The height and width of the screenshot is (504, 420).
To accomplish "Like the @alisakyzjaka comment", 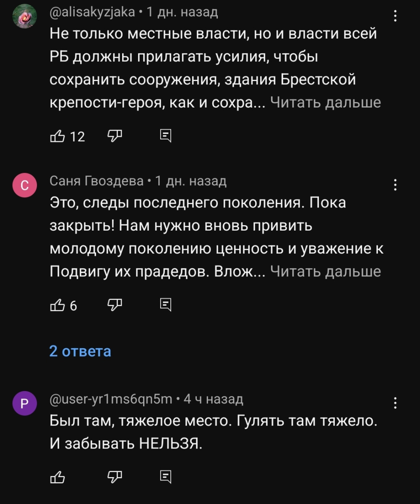I will coord(56,136).
